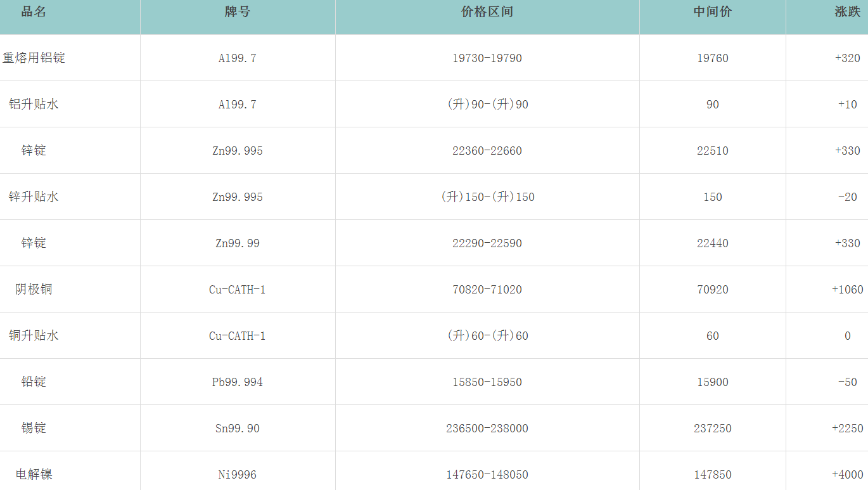Select the middle price 237250
This screenshot has width=868, height=490.
(713, 429)
